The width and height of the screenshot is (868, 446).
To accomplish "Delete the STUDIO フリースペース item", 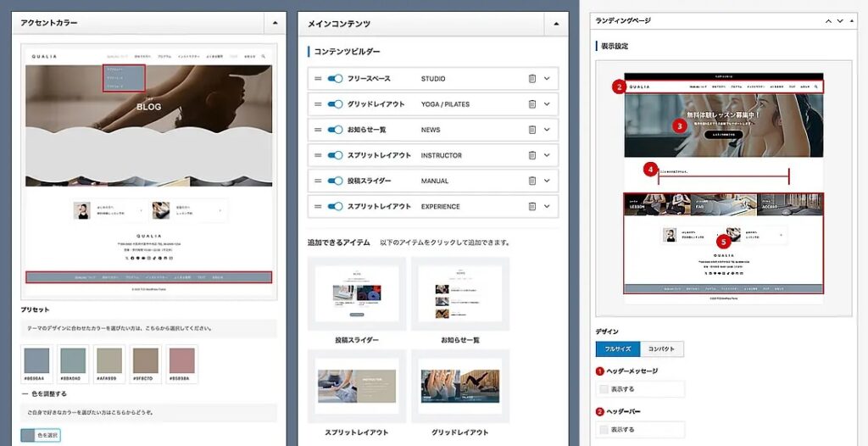I will coord(532,79).
